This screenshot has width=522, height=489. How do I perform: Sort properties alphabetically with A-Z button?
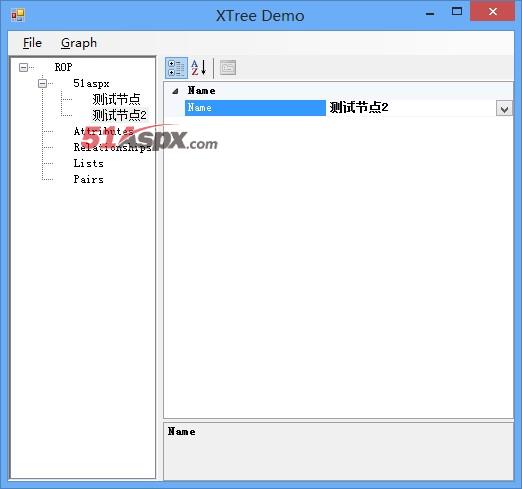199,68
